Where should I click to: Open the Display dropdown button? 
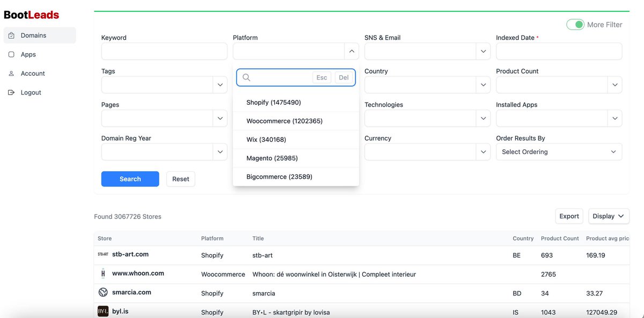(609, 216)
